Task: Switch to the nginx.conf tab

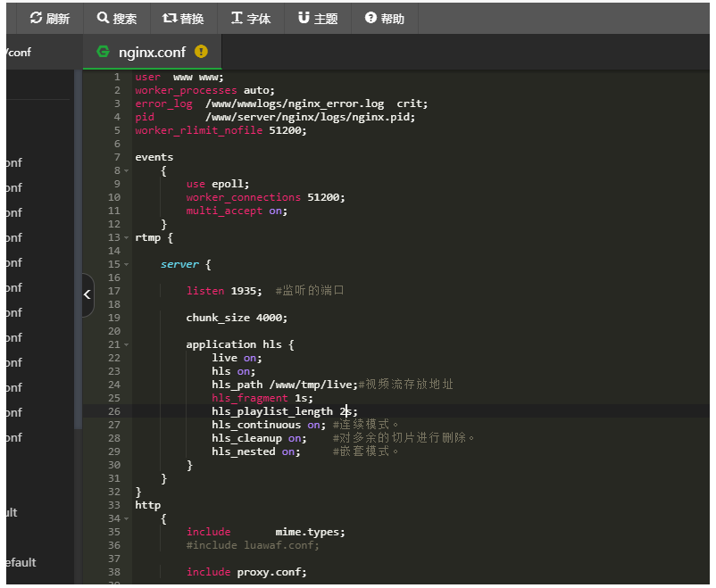Action: click(152, 52)
